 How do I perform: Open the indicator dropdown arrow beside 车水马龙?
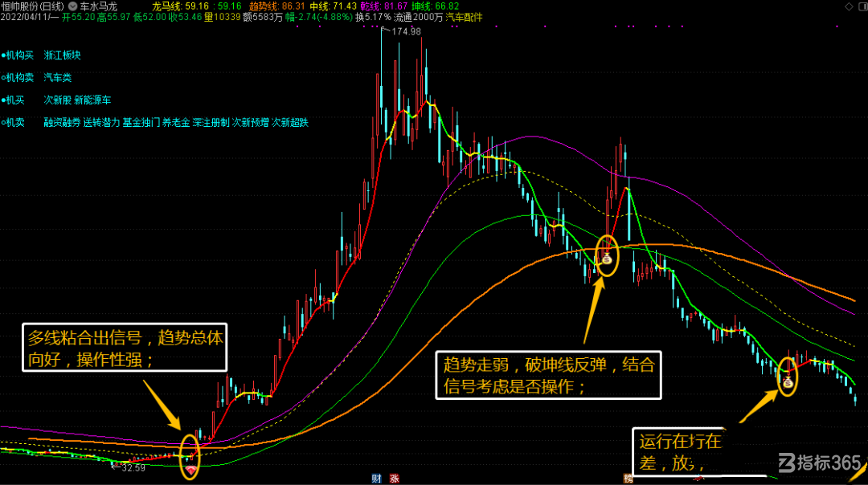(x=72, y=6)
